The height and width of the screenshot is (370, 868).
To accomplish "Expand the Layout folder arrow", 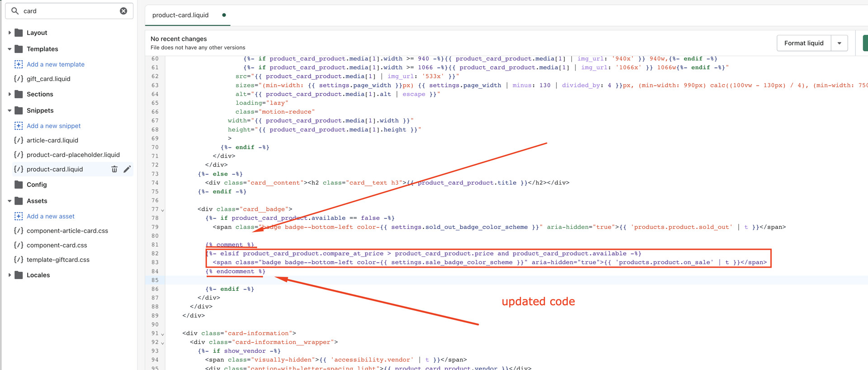I will click(x=9, y=33).
